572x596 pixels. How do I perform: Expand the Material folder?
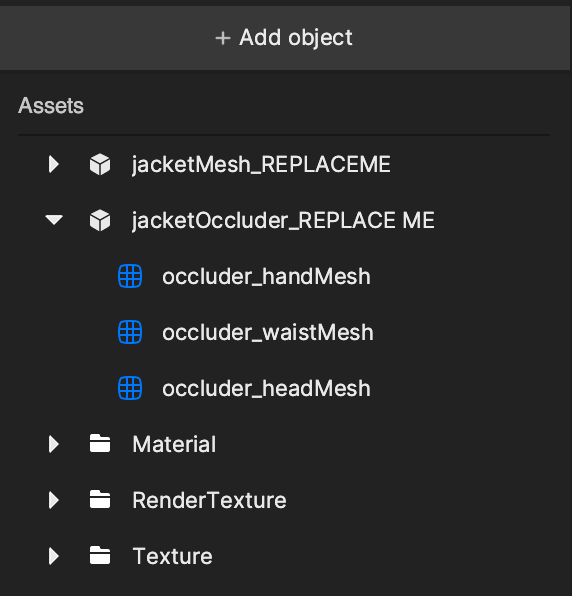point(54,444)
